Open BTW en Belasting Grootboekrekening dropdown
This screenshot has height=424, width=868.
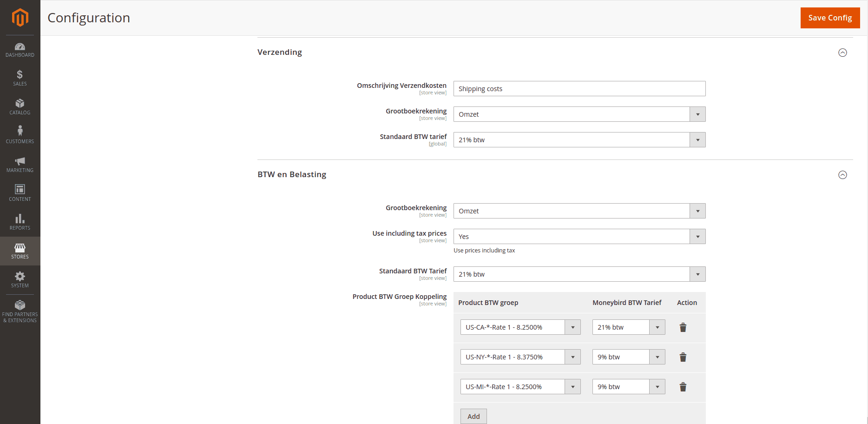pos(579,211)
